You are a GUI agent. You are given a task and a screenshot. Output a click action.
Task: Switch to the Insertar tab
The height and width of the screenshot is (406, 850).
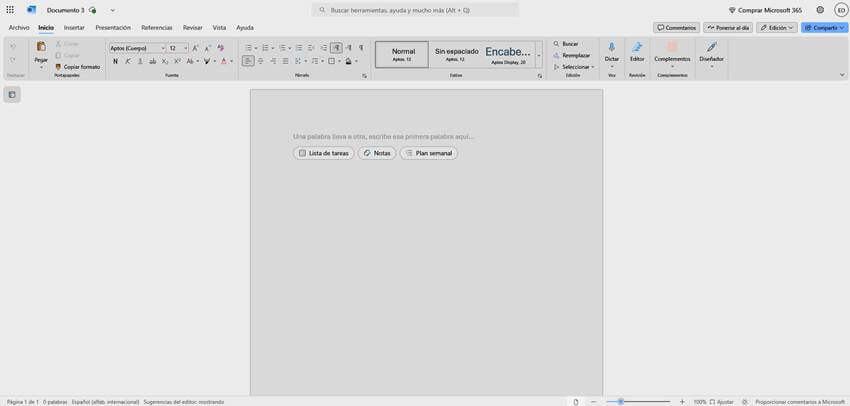[74, 28]
